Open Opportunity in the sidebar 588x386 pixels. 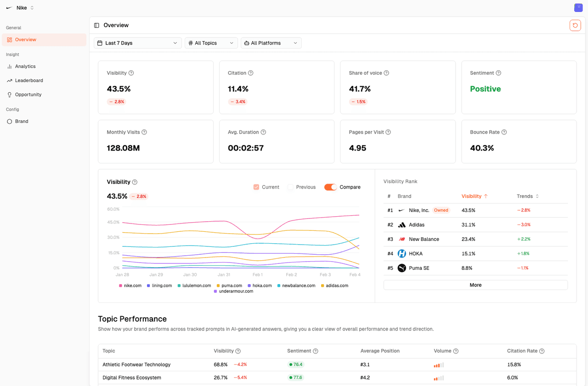point(44,95)
